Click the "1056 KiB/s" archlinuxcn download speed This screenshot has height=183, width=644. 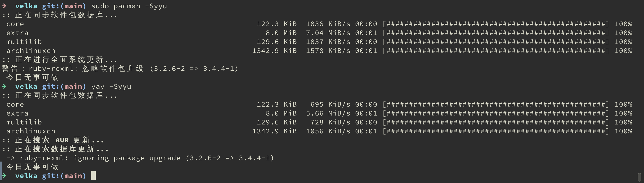point(328,131)
